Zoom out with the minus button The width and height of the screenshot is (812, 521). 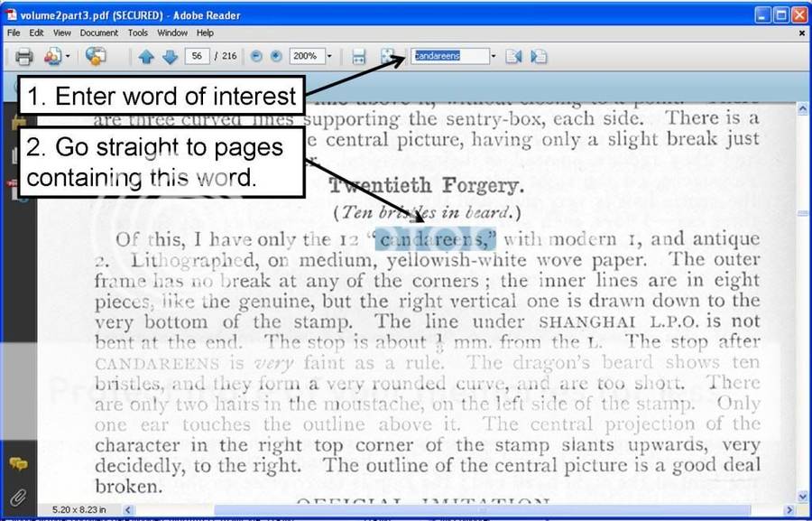coord(256,56)
